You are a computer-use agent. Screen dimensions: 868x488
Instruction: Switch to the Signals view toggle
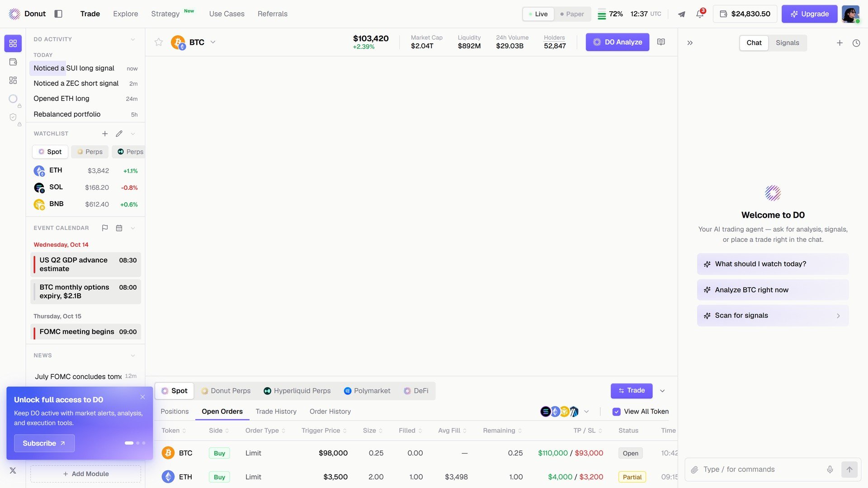[x=787, y=43]
